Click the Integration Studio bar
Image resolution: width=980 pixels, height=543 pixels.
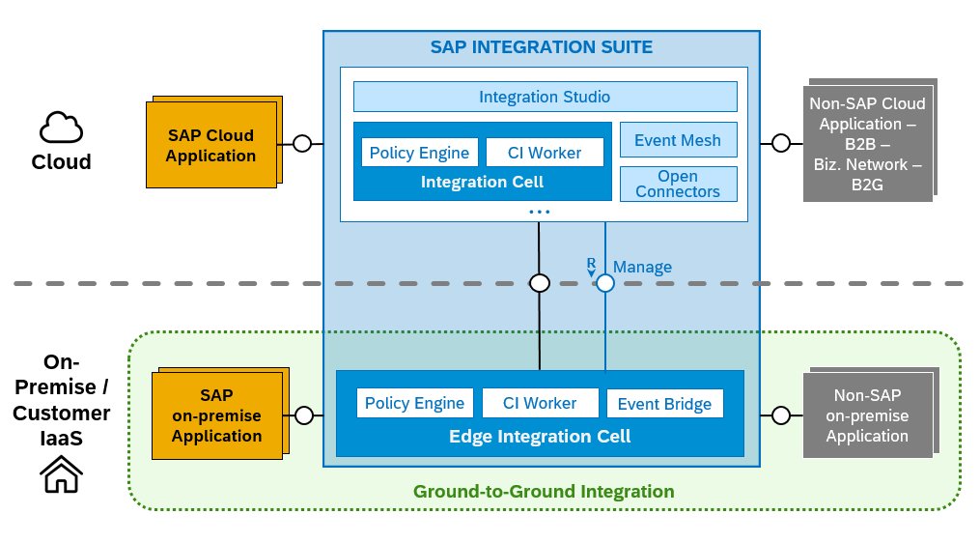545,97
